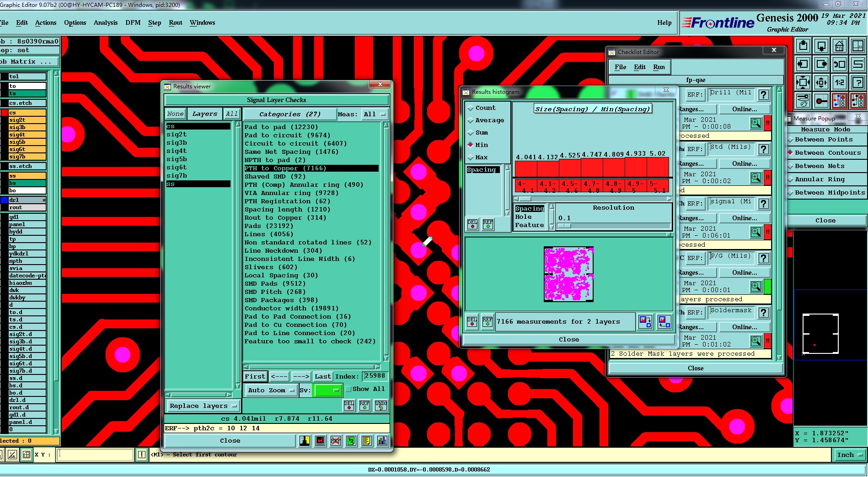Click the pan up icon in toolbar
868x477 pixels.
tap(803, 46)
